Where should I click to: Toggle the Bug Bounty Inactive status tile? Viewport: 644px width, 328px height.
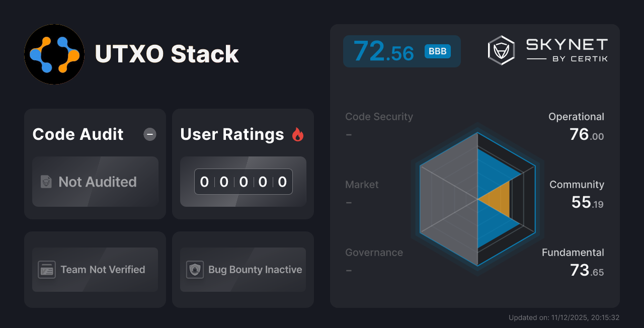coord(243,270)
